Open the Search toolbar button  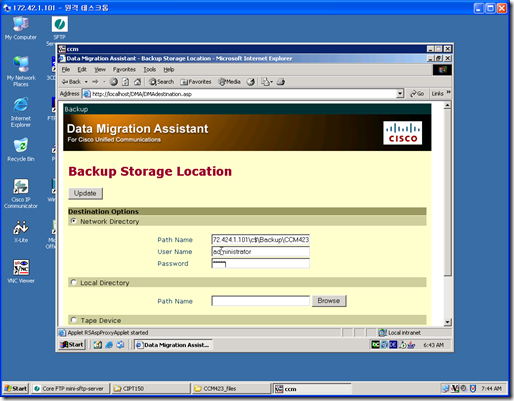(161, 82)
